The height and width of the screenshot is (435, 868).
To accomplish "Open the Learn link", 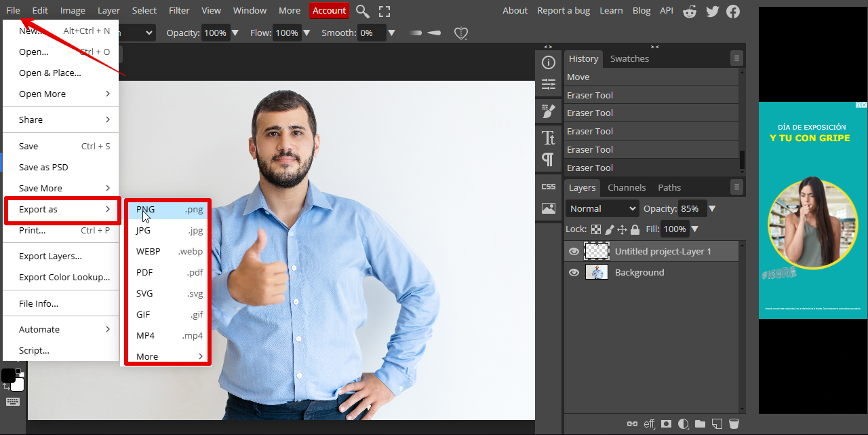I will [611, 10].
